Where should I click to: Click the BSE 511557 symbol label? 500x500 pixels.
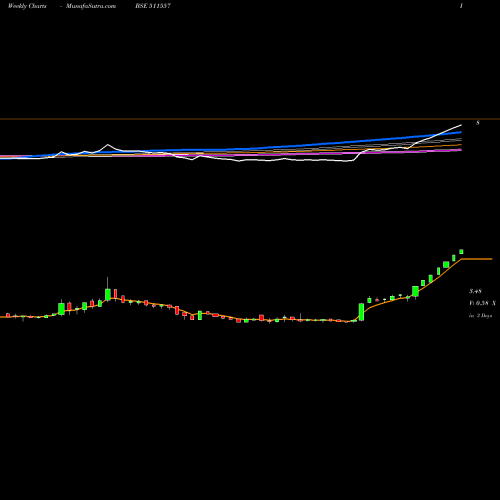pos(153,6)
